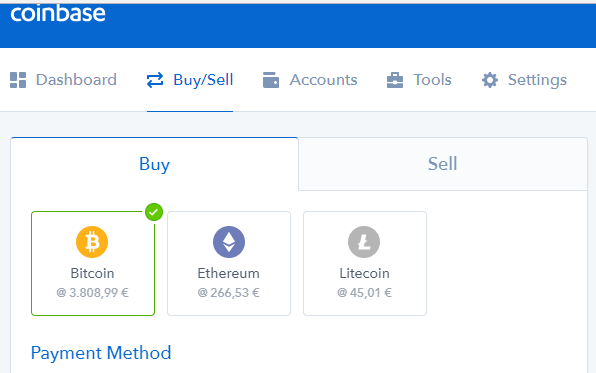Click the Buy/Sell swap arrows icon
The height and width of the screenshot is (373, 596).
155,80
